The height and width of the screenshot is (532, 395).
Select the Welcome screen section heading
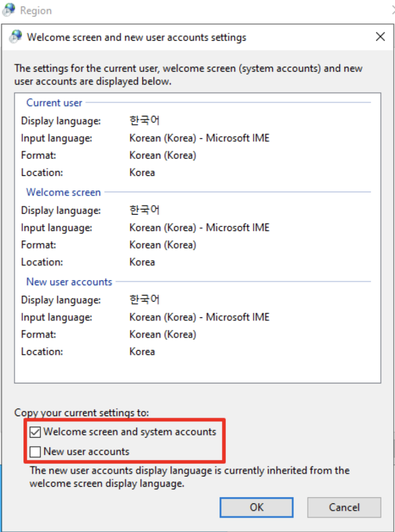tap(63, 193)
